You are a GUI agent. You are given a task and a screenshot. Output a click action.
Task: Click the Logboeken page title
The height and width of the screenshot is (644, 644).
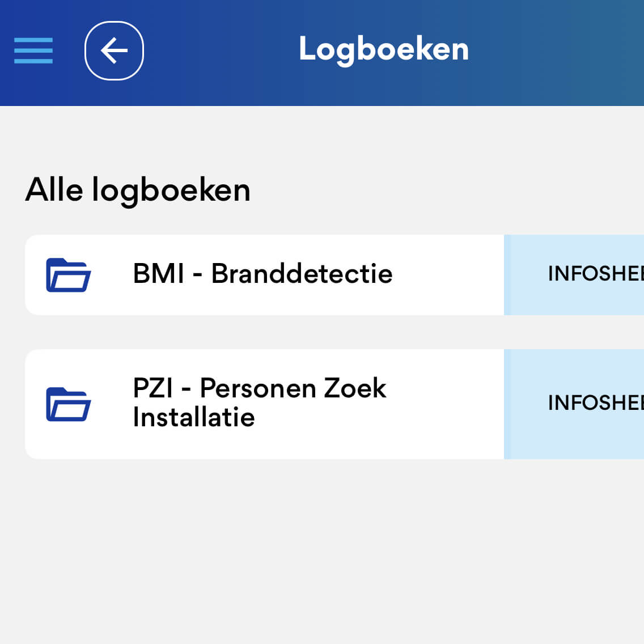384,49
